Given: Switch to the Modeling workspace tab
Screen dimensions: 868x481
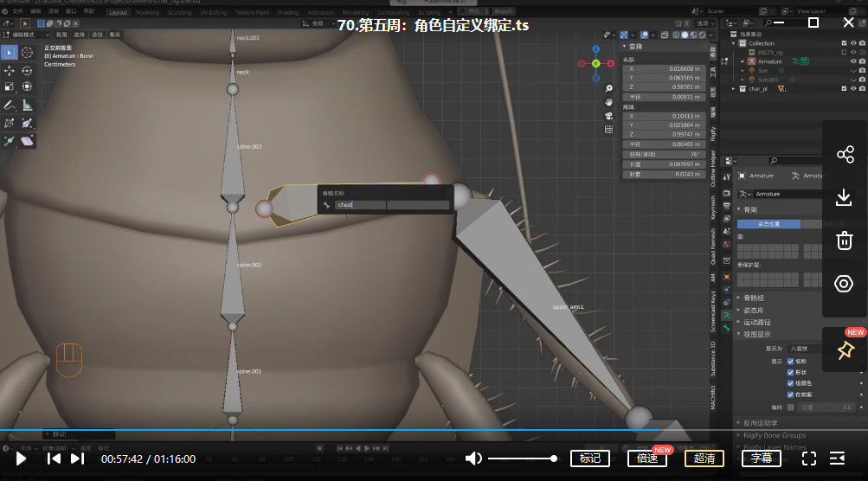Looking at the screenshot, I should [147, 13].
